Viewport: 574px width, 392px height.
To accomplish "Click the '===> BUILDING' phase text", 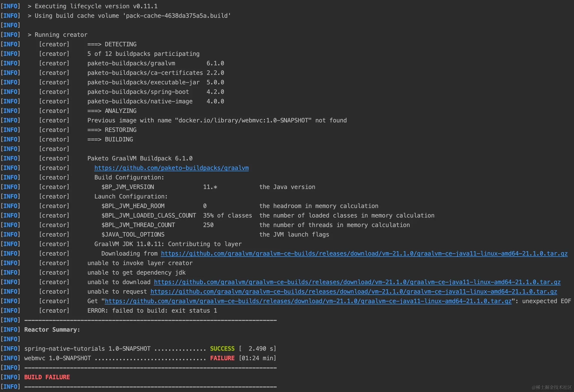I will click(110, 139).
